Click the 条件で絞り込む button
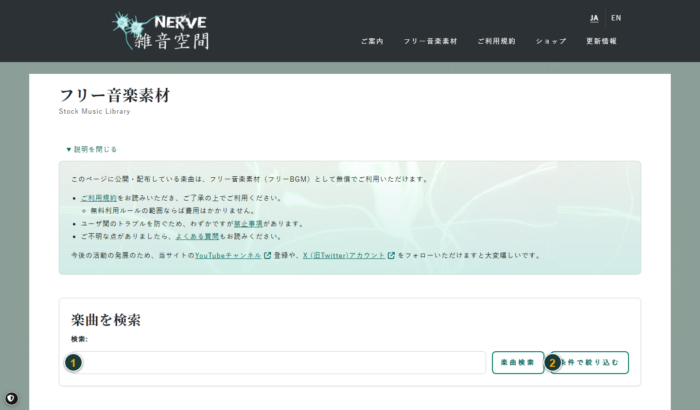Screen dimensions: 700x410 (x=589, y=362)
